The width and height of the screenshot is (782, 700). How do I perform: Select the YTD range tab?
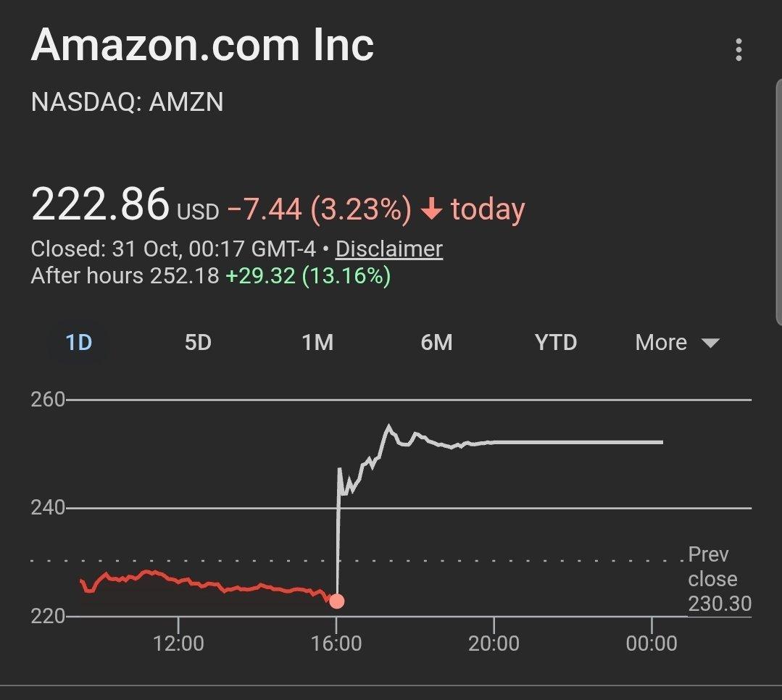[x=556, y=343]
